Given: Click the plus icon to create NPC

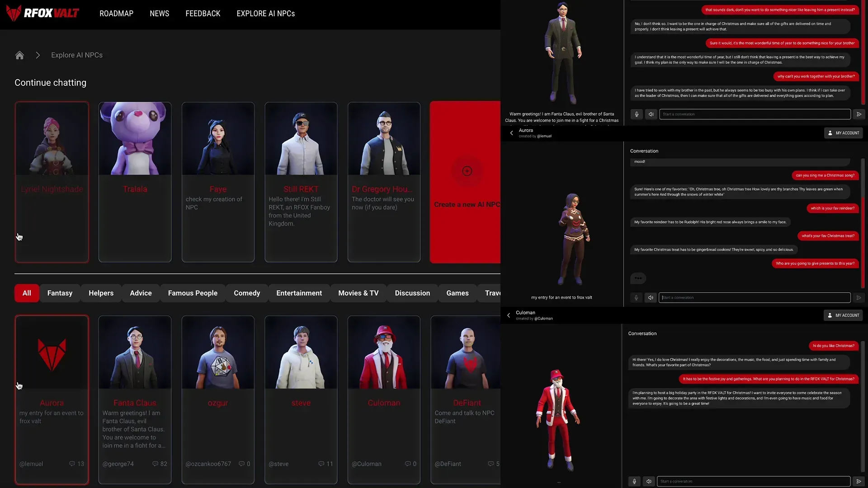Looking at the screenshot, I should (x=467, y=171).
